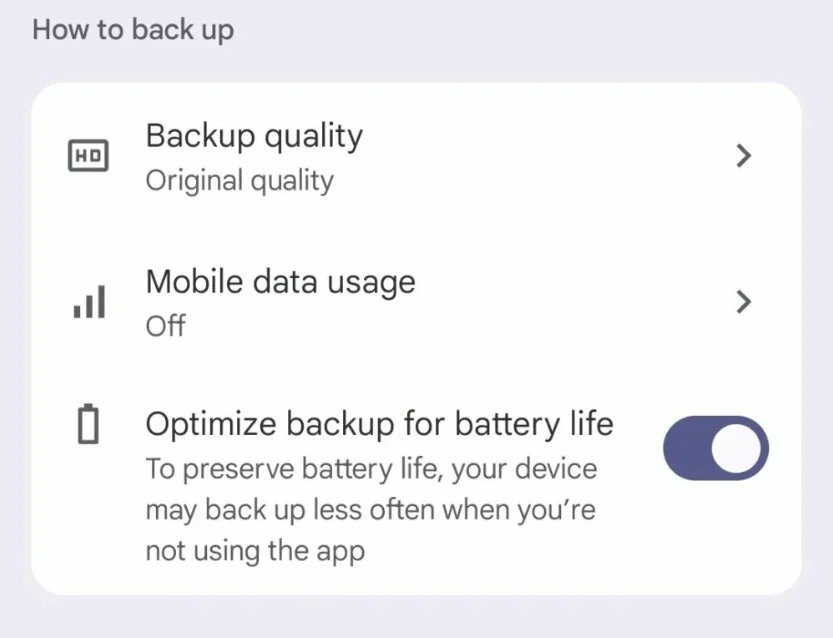Click the mobile data signal bars icon
833x638 pixels.
pyautogui.click(x=89, y=302)
